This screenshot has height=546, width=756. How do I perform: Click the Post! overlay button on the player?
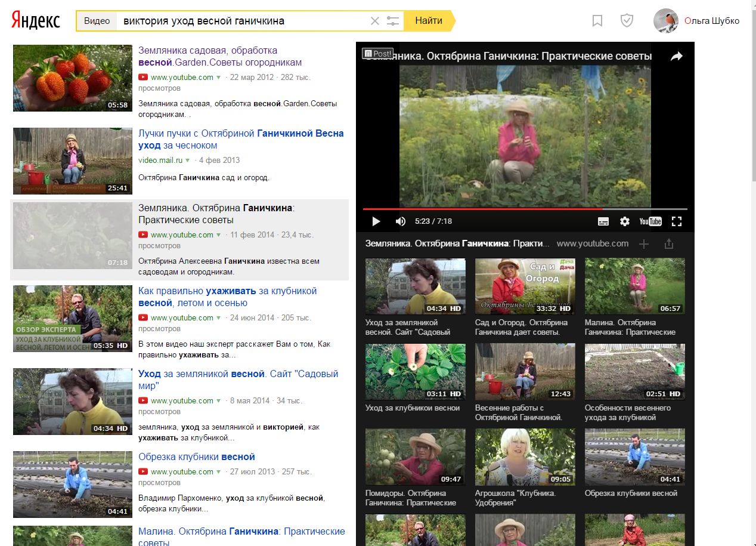377,54
